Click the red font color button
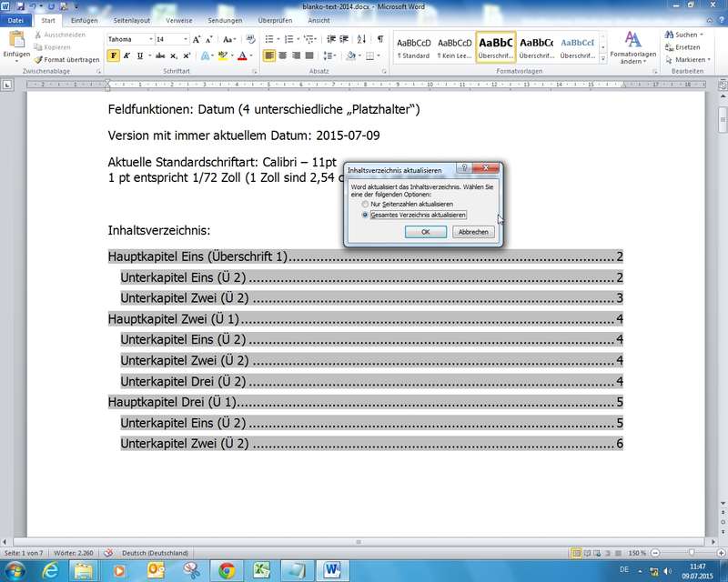The image size is (728, 582). pos(242,55)
